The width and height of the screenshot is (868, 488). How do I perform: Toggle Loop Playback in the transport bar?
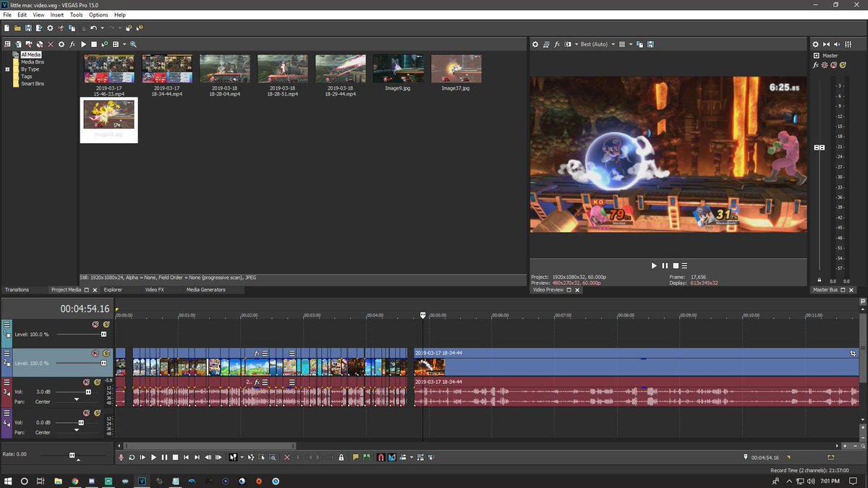[x=132, y=458]
